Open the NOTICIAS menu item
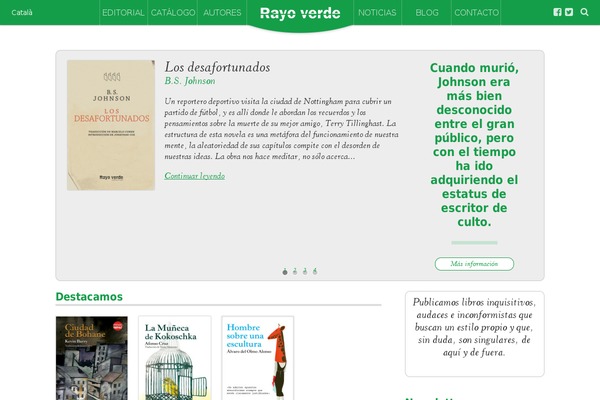The height and width of the screenshot is (400, 600). click(377, 13)
